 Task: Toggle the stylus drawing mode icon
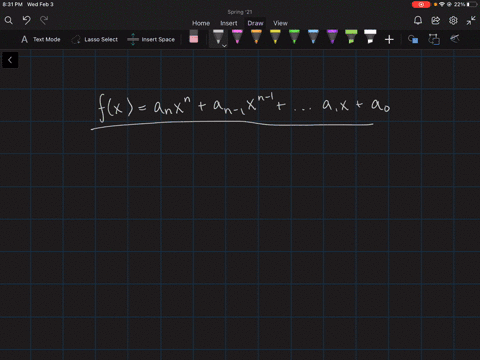(455, 39)
